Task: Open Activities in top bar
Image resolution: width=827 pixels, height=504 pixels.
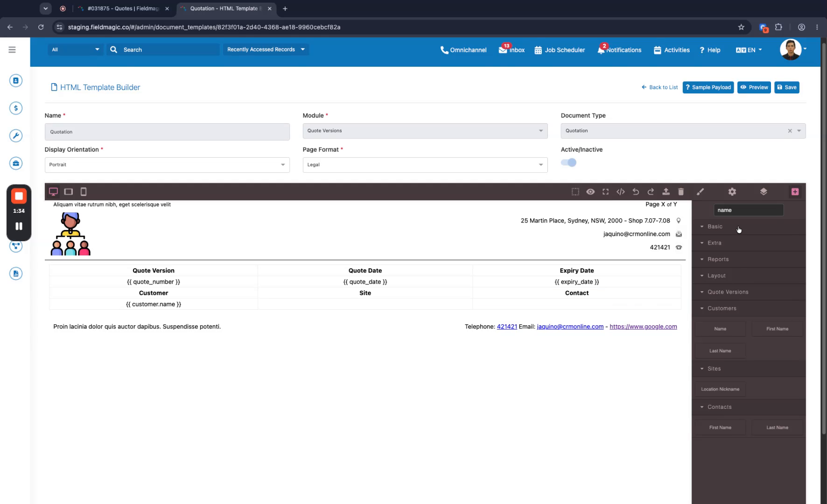Action: click(672, 50)
